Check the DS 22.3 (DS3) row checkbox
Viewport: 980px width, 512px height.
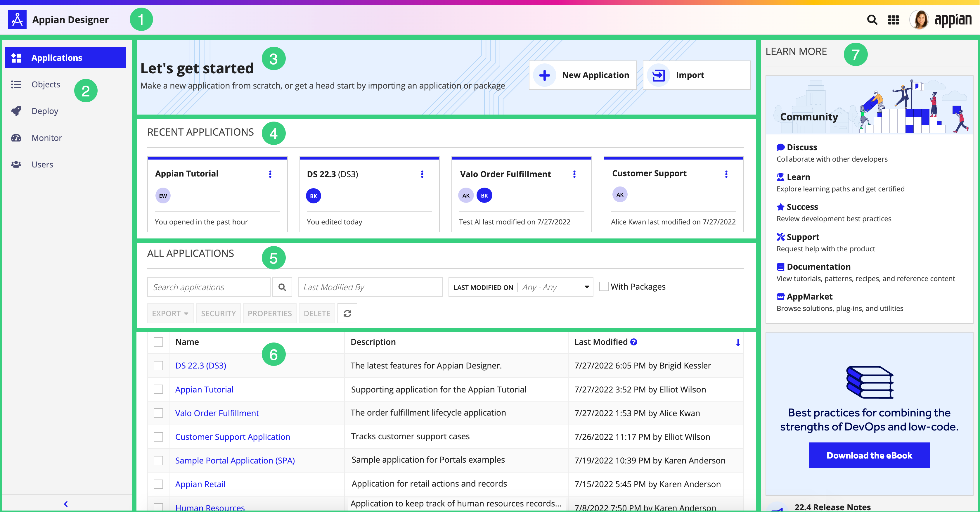click(158, 366)
